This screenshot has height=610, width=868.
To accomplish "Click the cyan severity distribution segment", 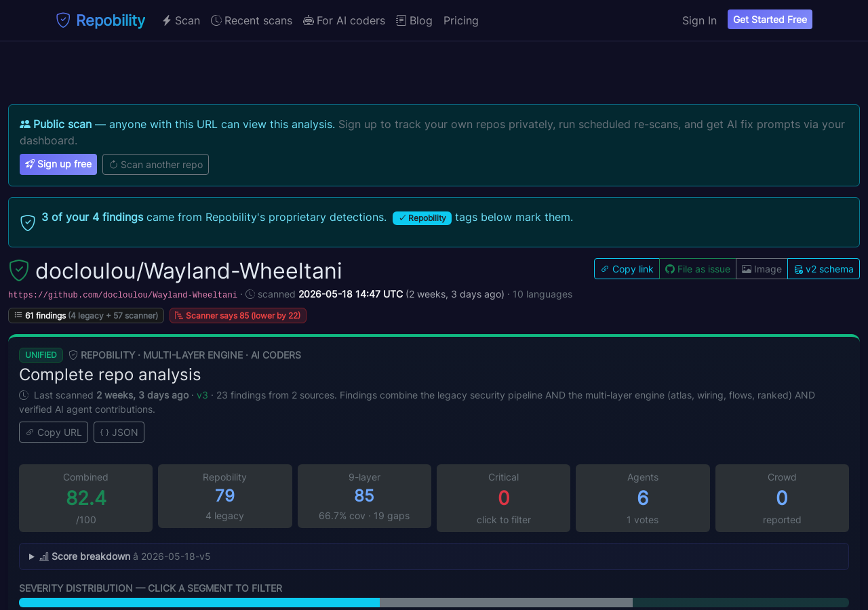I will tap(199, 603).
